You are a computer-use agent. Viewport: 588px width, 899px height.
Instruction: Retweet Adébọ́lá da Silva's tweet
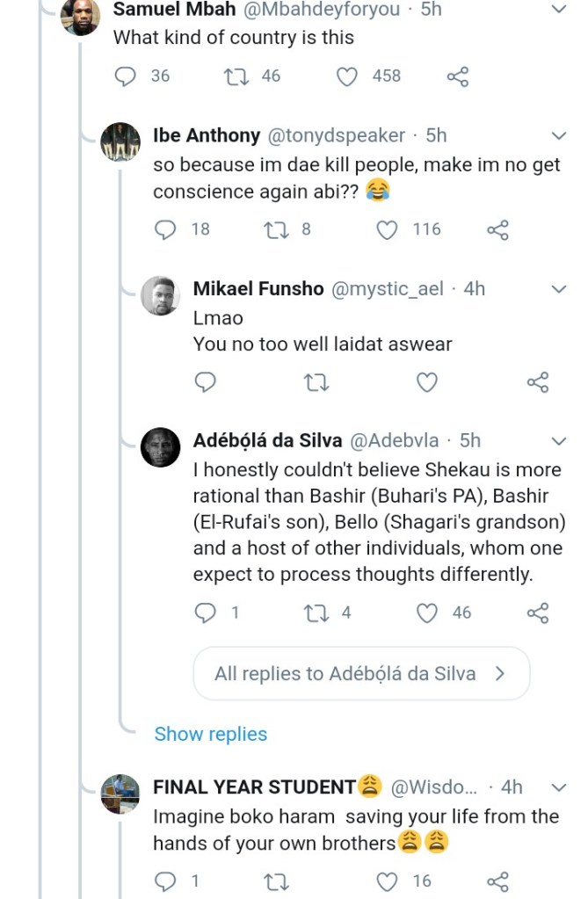click(x=314, y=613)
